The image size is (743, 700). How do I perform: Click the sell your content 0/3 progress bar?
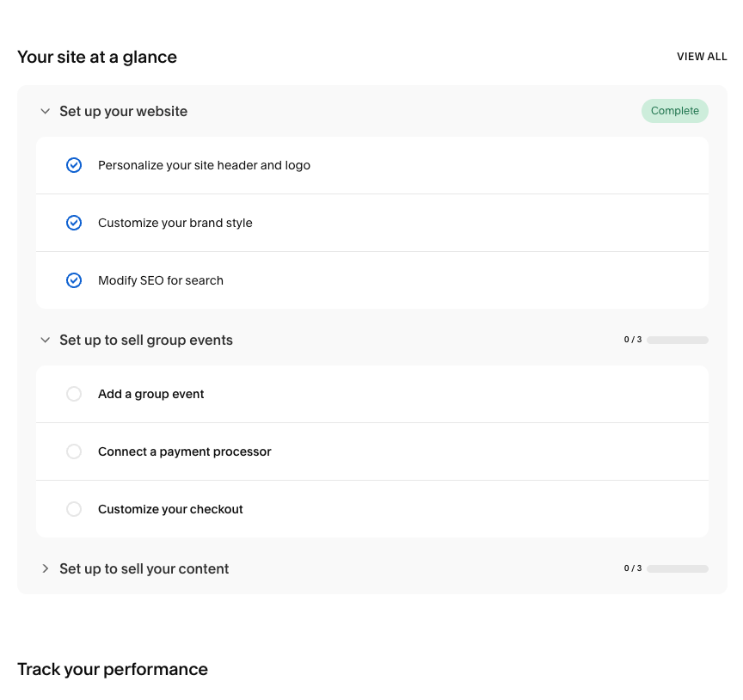(x=678, y=568)
